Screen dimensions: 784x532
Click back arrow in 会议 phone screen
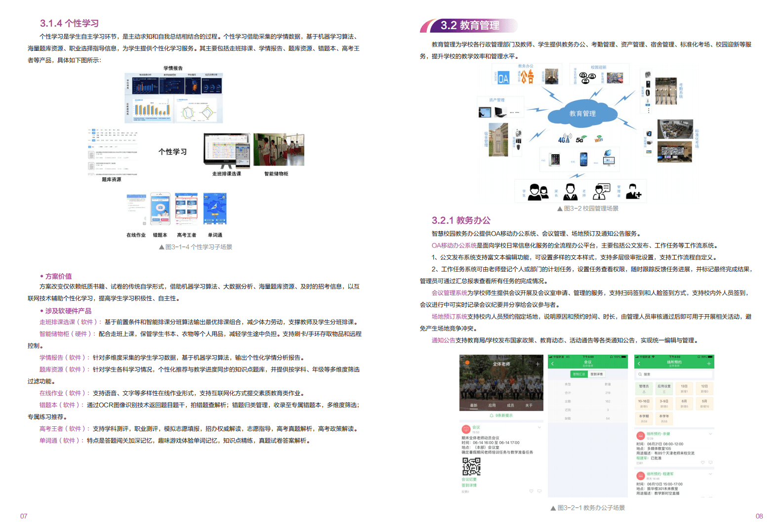[552, 364]
